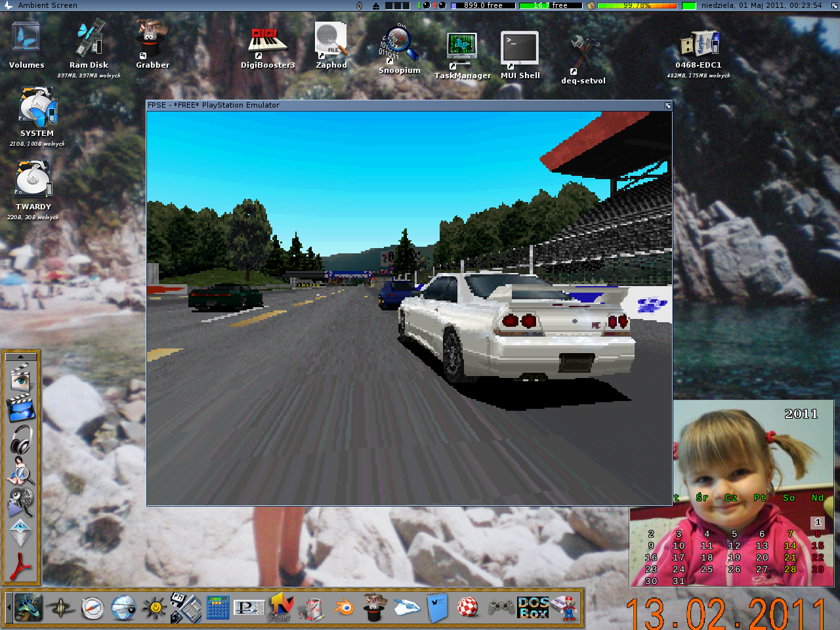Screen dimensions: 840x630
Task: Click the mouse icon in top bar
Action: [359, 5]
